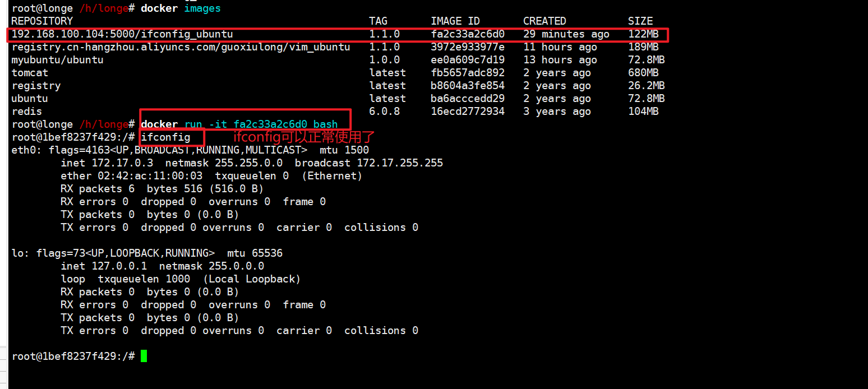Click image ID 3972e933977e
The width and height of the screenshot is (868, 389).
coord(468,47)
